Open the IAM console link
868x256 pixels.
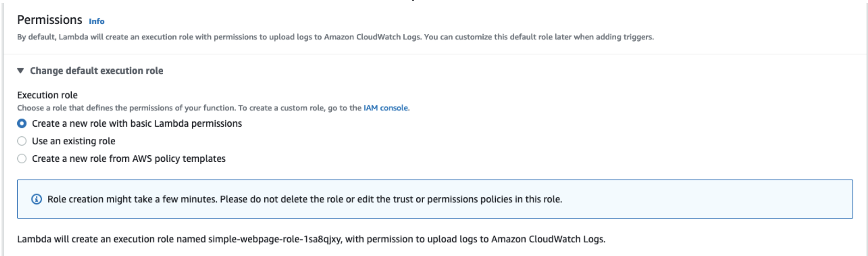[x=385, y=108]
